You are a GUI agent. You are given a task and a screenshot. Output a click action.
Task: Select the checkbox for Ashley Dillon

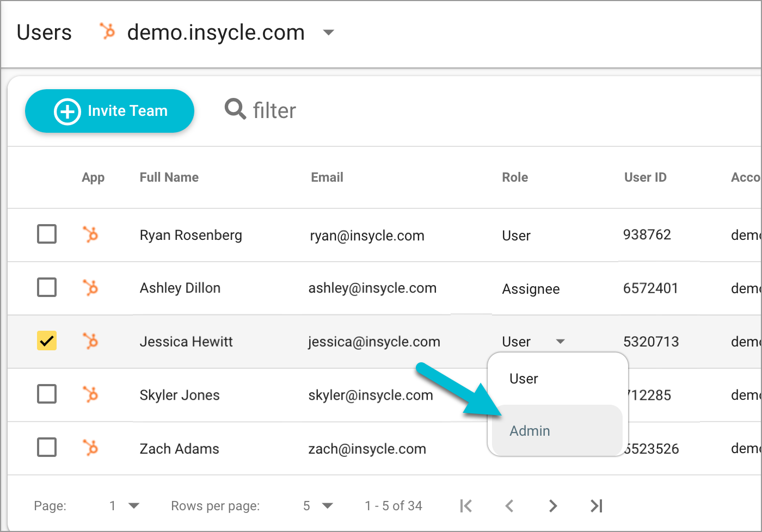(x=47, y=287)
